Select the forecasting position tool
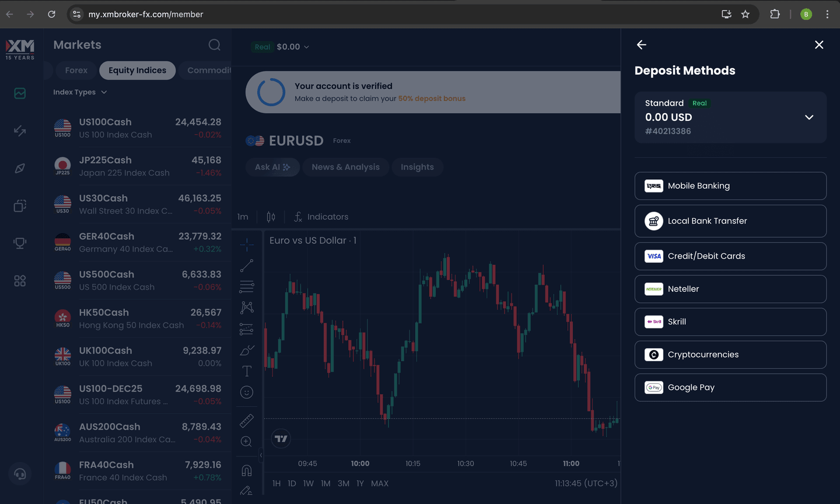The width and height of the screenshot is (840, 504). pyautogui.click(x=247, y=329)
